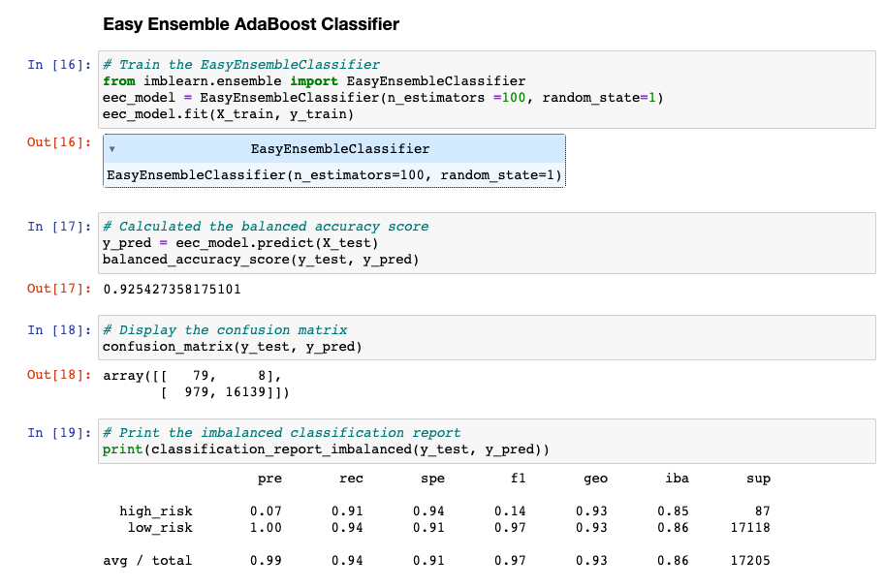Select the In [16] prompt label
The image size is (885, 588).
[59, 65]
